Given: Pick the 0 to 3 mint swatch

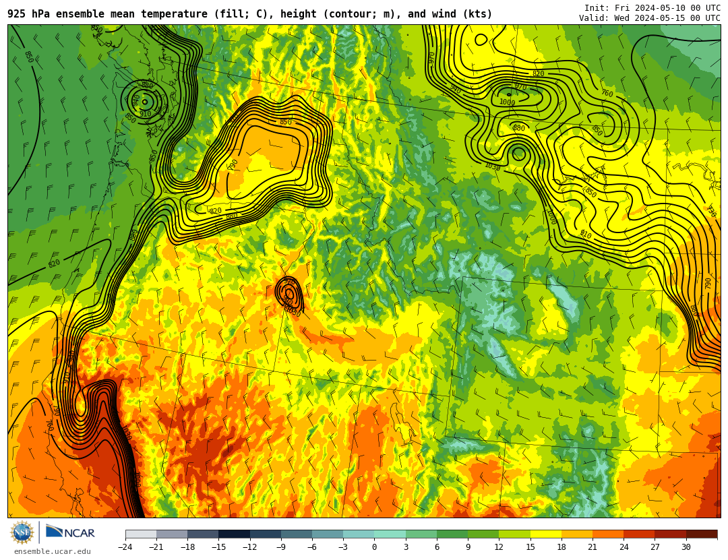Looking at the screenshot, I should click(390, 534).
